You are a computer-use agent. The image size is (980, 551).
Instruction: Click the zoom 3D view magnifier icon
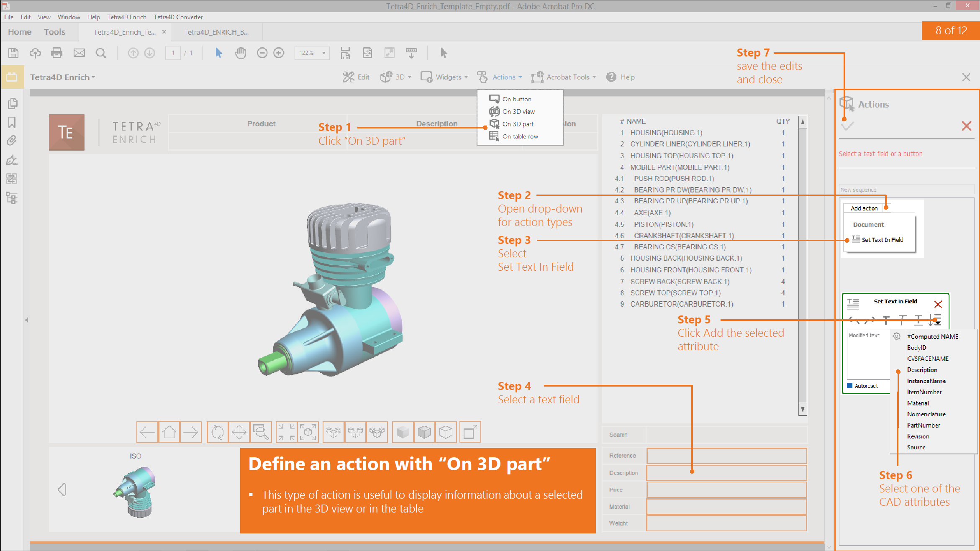[x=261, y=432]
